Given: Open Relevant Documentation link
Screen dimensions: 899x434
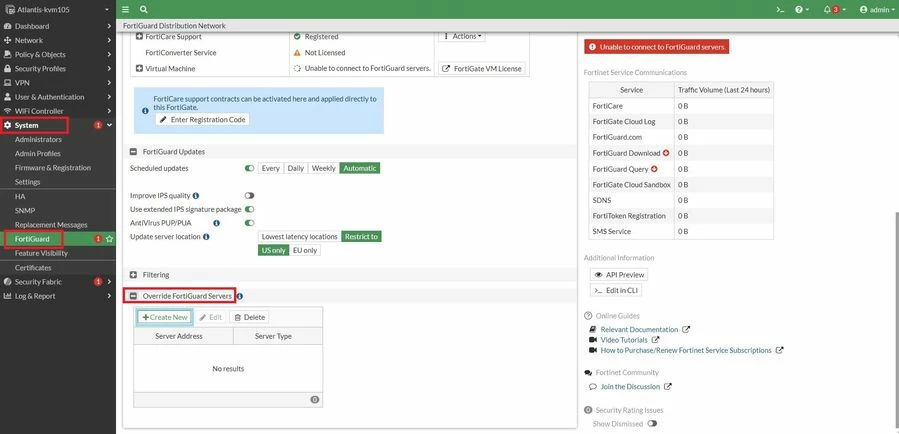Looking at the screenshot, I should [639, 330].
